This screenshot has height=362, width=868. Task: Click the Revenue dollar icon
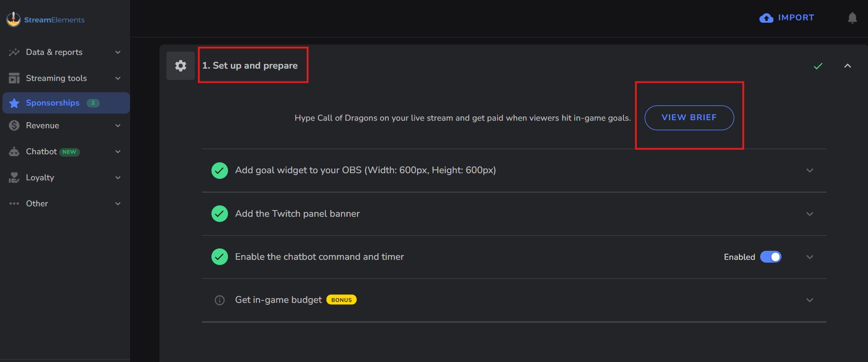click(14, 125)
